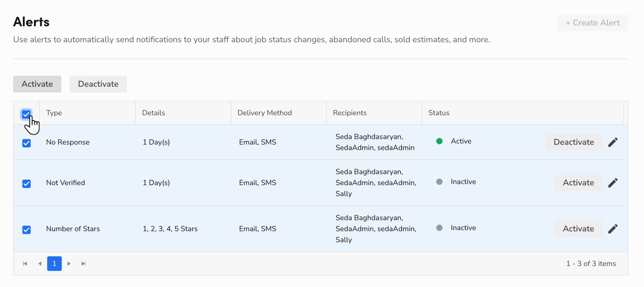The image size is (644, 287).
Task: Uncheck the Number of Stars row checkbox
Action: 27,230
